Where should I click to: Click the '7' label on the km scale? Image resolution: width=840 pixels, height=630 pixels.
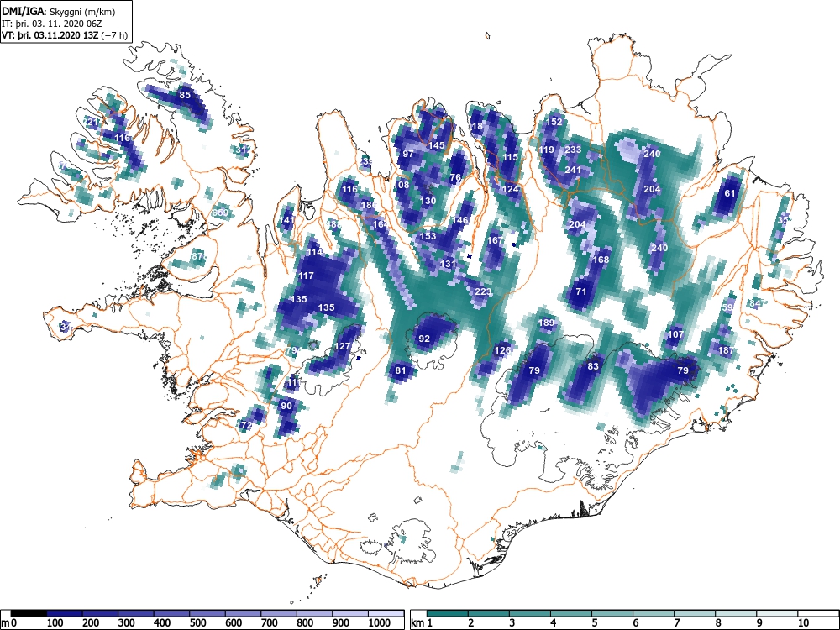[x=676, y=623]
